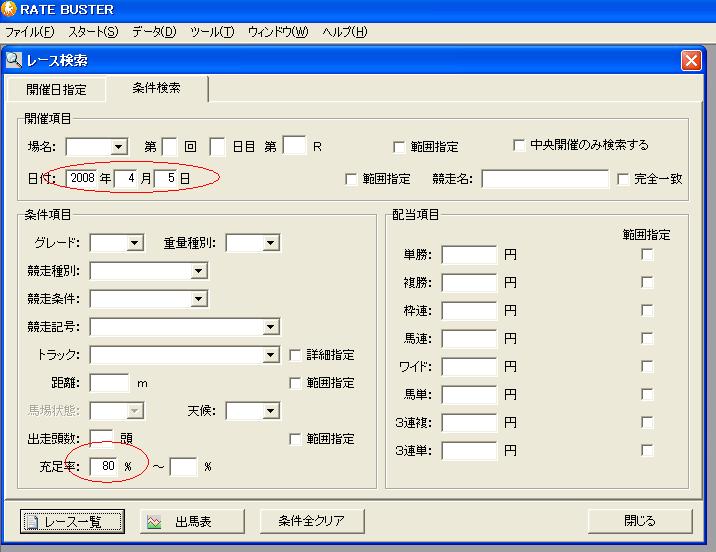
Task: Toggle 範囲指定 checkbox in date row
Action: [x=351, y=179]
